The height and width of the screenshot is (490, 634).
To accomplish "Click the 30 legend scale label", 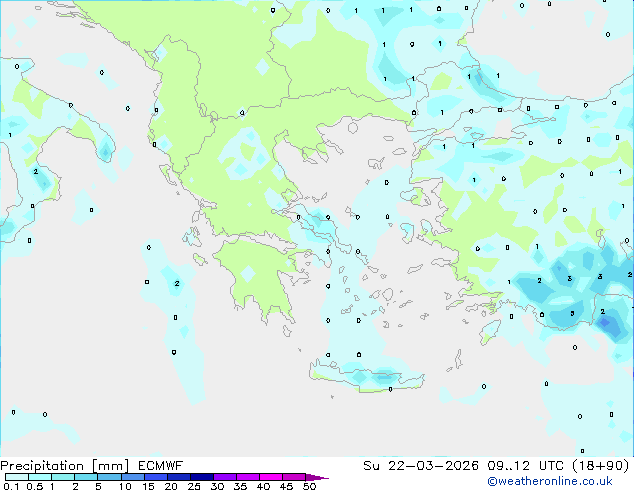I will coord(217,486).
